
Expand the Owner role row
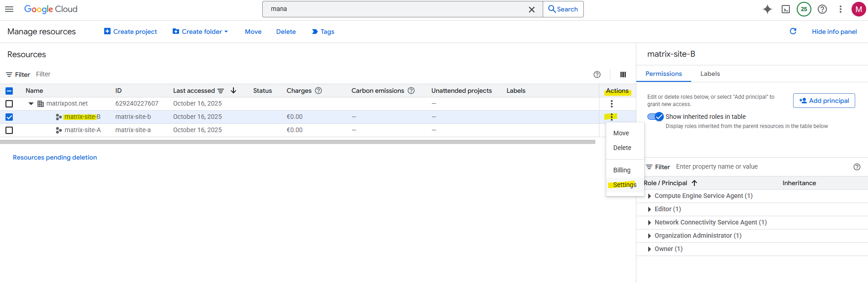click(x=650, y=249)
